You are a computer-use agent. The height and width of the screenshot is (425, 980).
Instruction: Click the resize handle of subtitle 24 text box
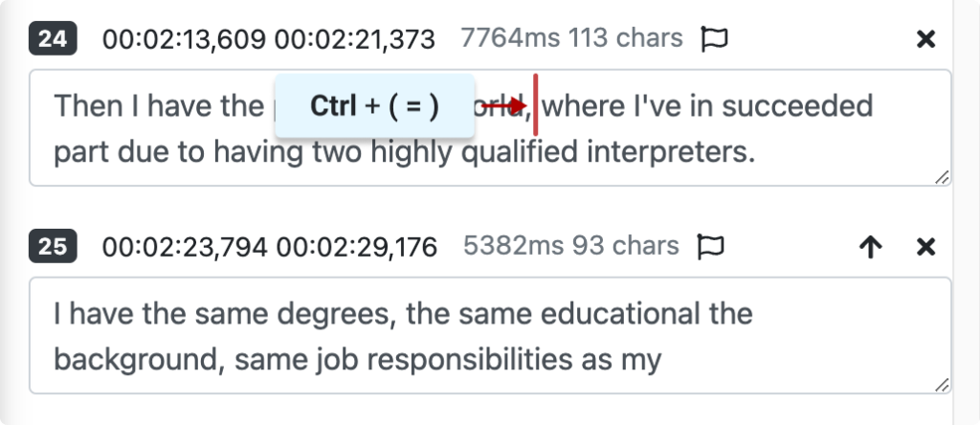pos(942,176)
